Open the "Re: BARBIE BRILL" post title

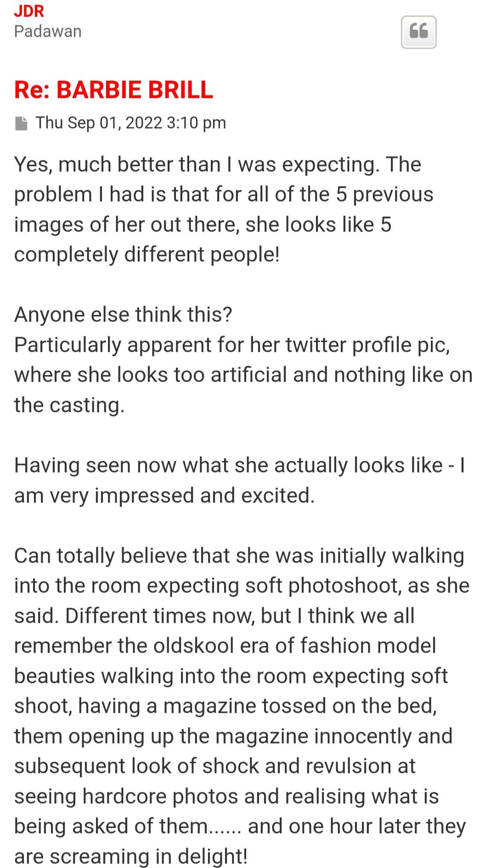click(113, 90)
